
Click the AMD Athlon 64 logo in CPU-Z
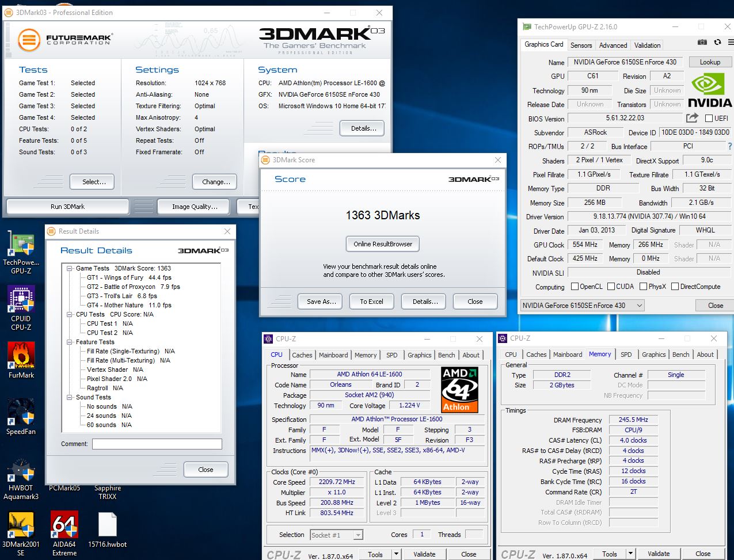tap(460, 391)
